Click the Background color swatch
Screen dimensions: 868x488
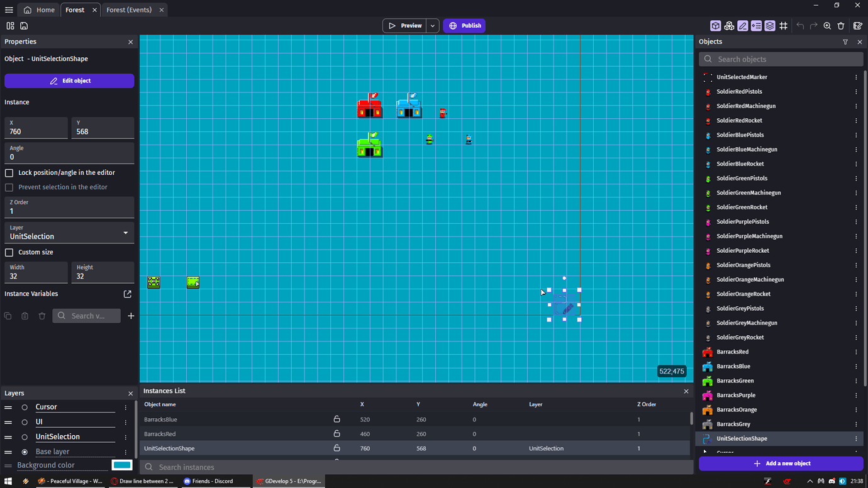pyautogui.click(x=122, y=465)
